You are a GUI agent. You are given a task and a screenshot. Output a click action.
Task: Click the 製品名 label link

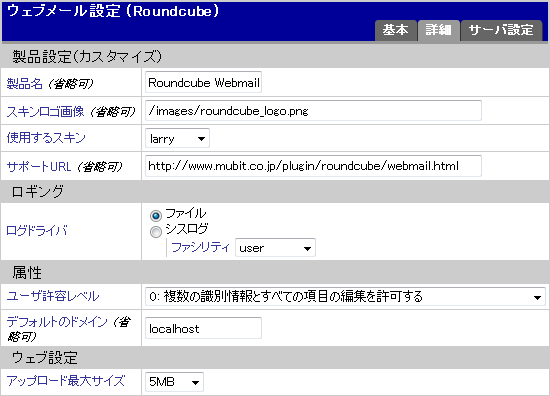click(x=25, y=83)
